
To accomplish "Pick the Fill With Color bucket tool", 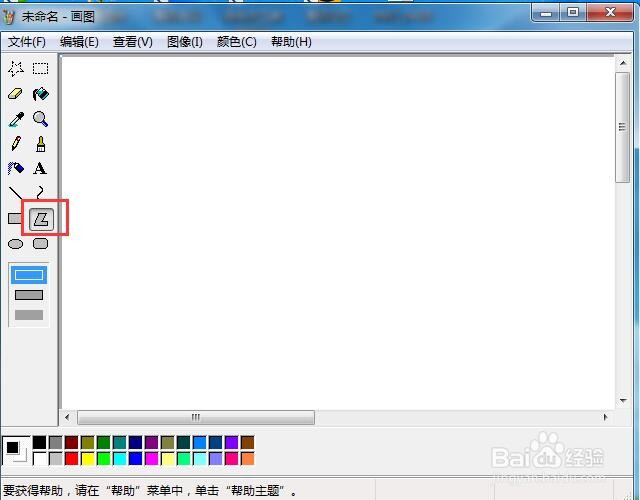I will click(40, 94).
